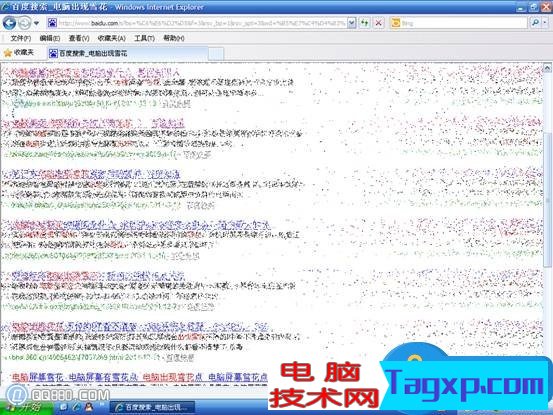
Task: Click the Bing search provider icon
Action: [x=396, y=23]
